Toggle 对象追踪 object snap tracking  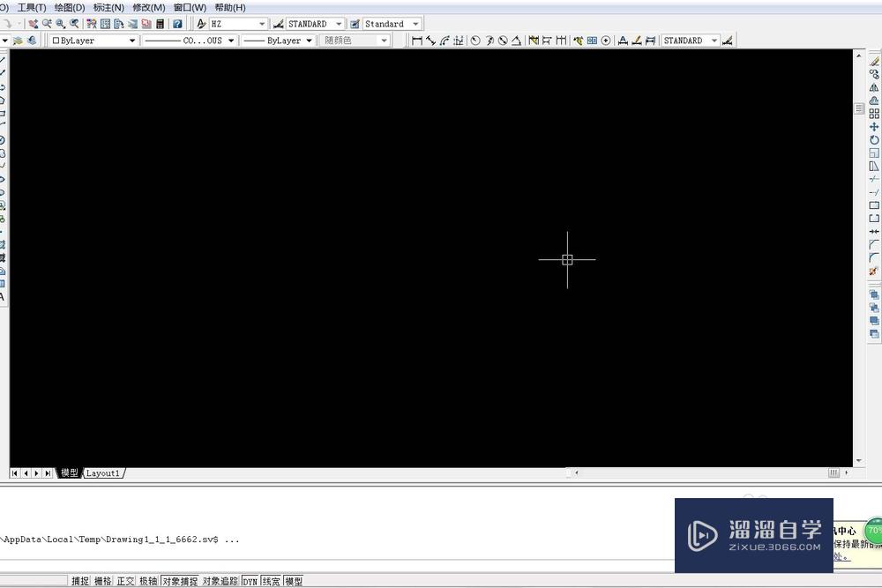[220, 581]
